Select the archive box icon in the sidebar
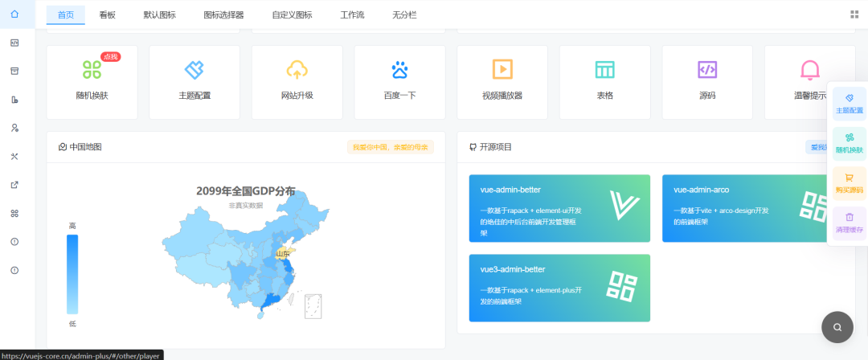 15,71
